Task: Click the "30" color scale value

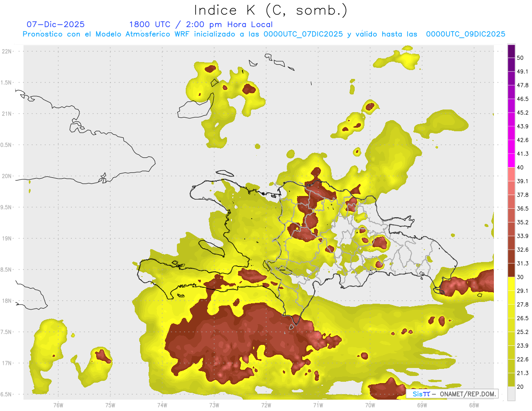Action: click(x=520, y=277)
